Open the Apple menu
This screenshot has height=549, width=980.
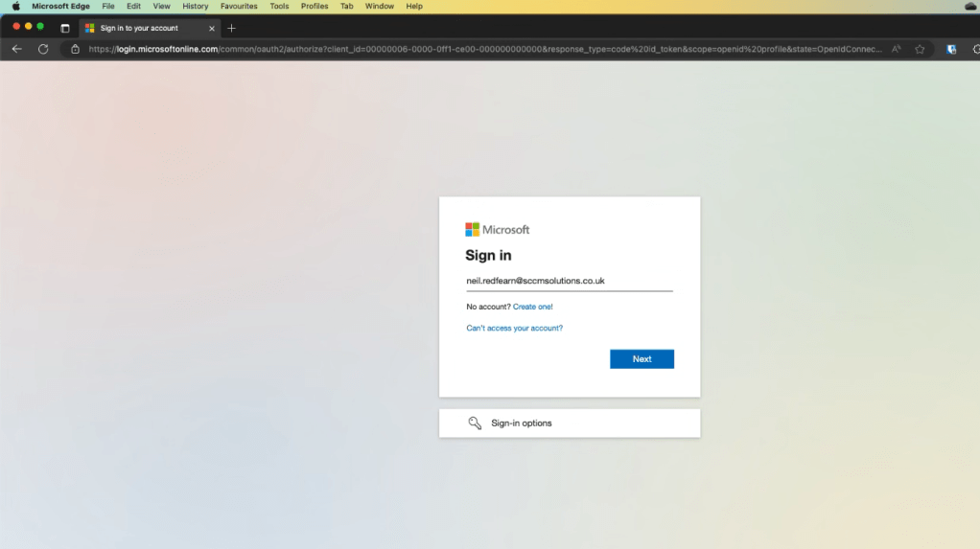[15, 6]
